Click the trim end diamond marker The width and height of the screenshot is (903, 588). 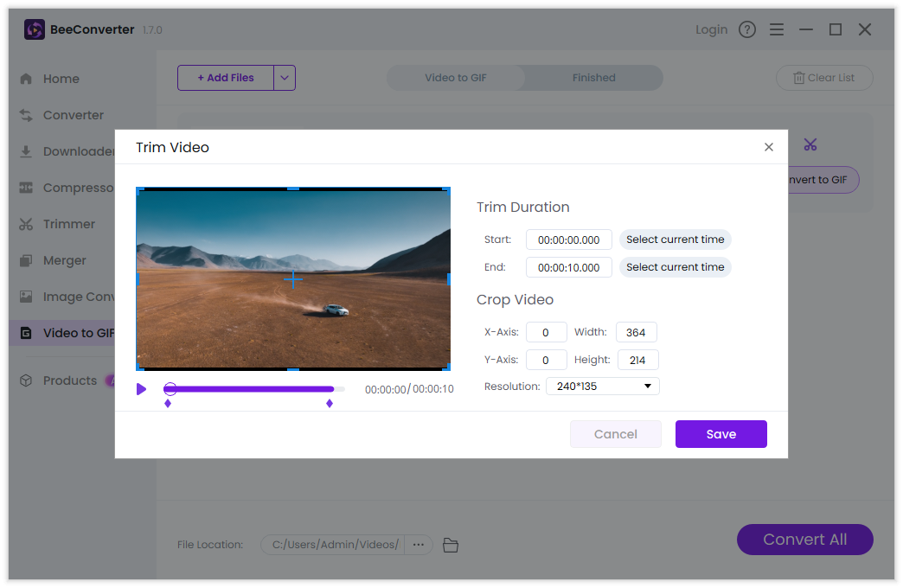coord(330,403)
